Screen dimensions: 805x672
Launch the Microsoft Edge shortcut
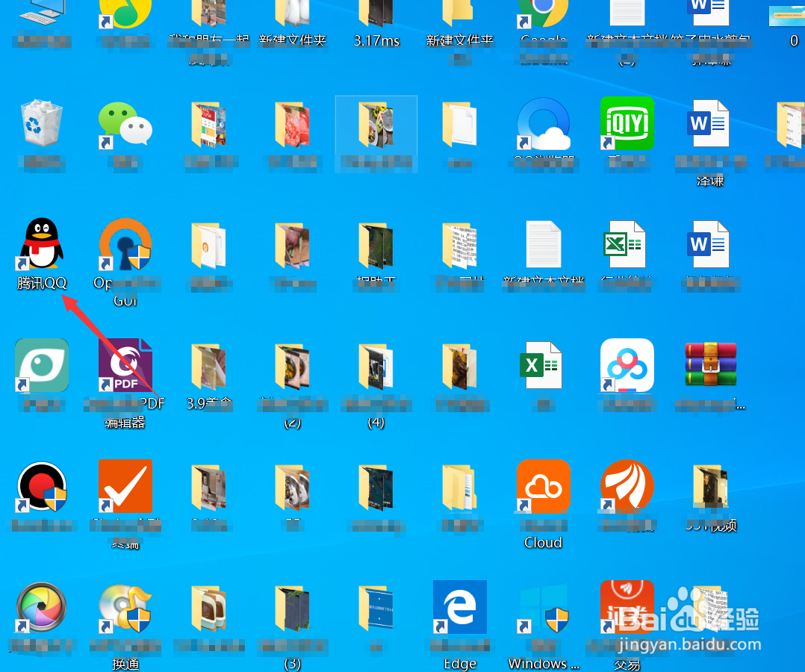coord(460,607)
